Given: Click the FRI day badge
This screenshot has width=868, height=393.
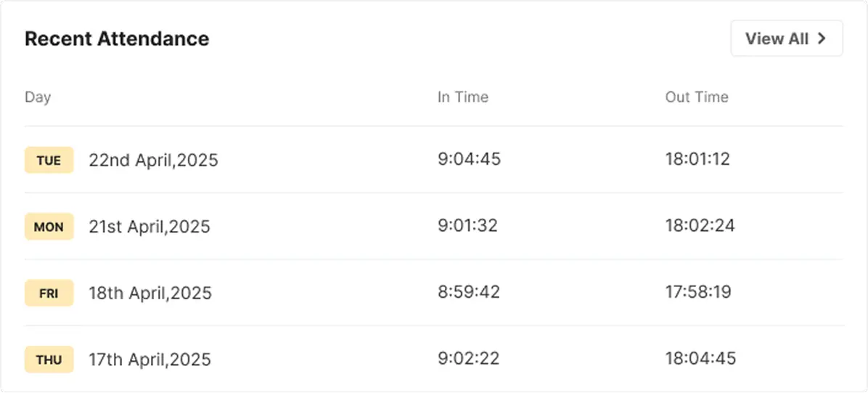Looking at the screenshot, I should click(49, 293).
